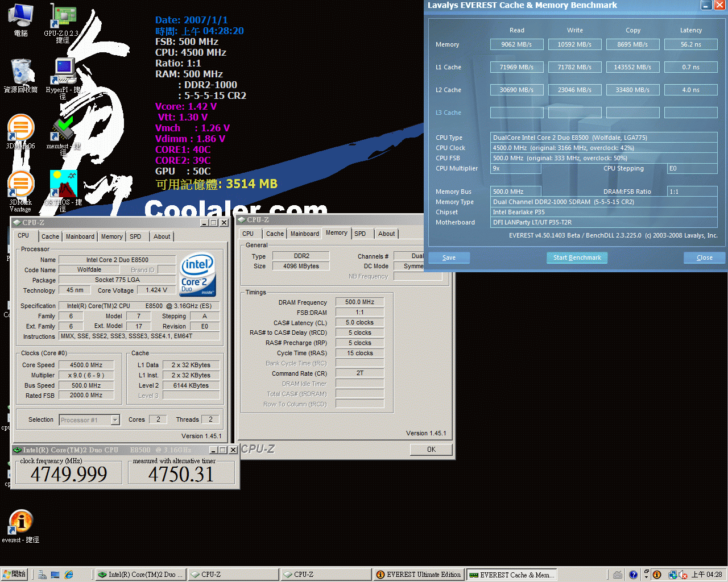
Task: Click the CPU Type field in EVEREST
Action: 604,138
